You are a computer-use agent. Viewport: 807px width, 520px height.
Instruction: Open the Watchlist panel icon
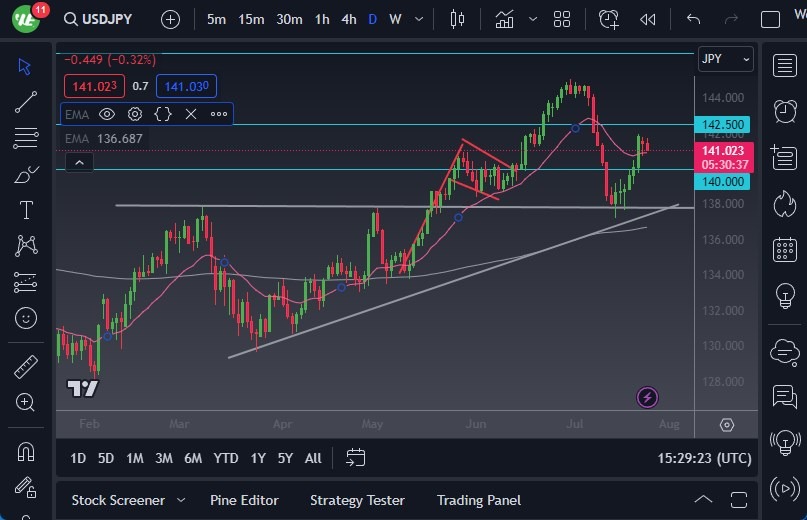click(x=784, y=66)
